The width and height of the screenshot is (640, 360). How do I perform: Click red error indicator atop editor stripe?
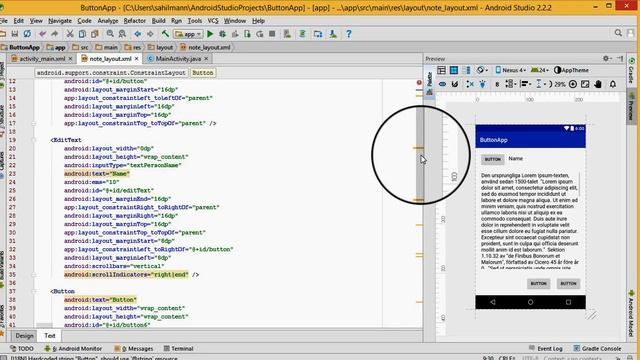click(419, 82)
